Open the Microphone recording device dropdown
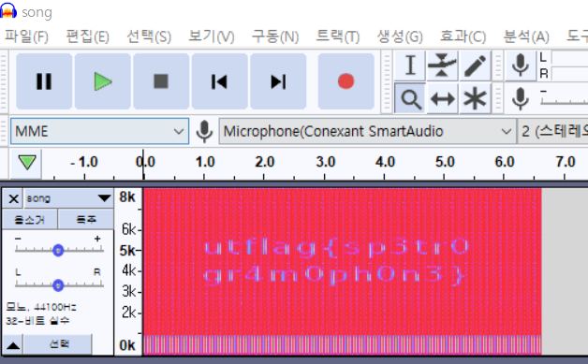The width and height of the screenshot is (588, 364). [367, 131]
